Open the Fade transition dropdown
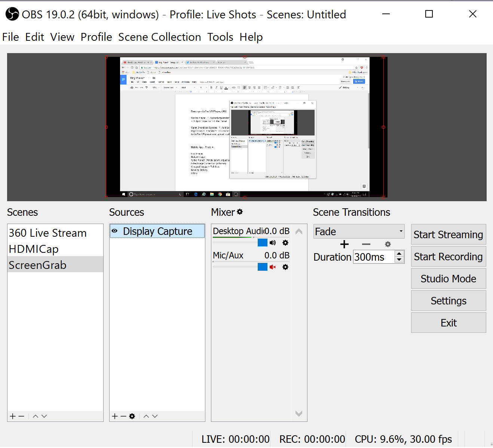 pyautogui.click(x=358, y=231)
